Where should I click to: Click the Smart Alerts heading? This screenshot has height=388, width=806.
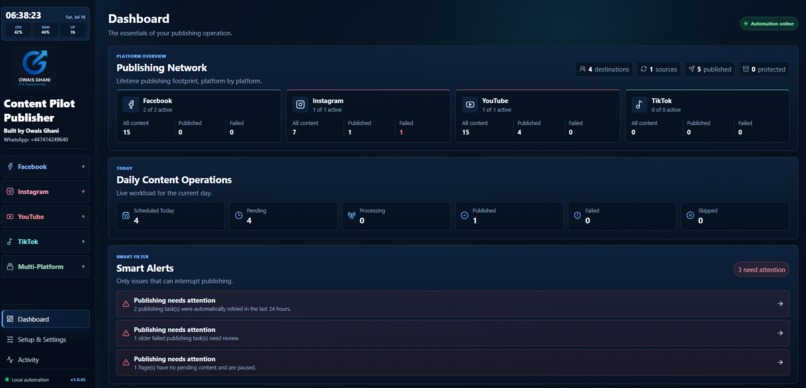coord(145,268)
